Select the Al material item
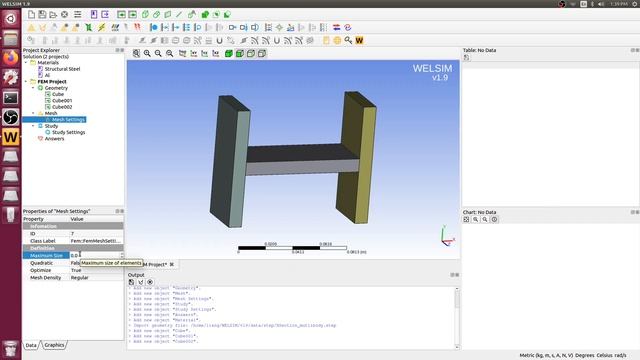Image resolution: width=640 pixels, height=360 pixels. [47, 76]
